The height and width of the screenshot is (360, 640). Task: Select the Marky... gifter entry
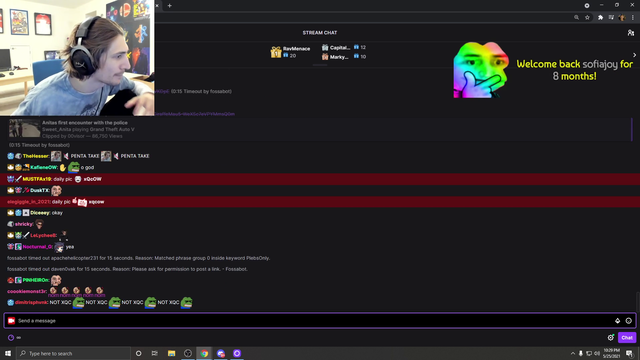pos(343,57)
